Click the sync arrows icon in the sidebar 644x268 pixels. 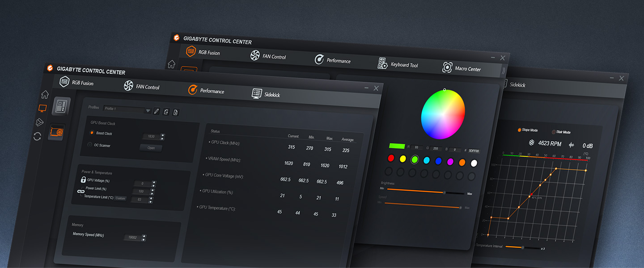[37, 137]
